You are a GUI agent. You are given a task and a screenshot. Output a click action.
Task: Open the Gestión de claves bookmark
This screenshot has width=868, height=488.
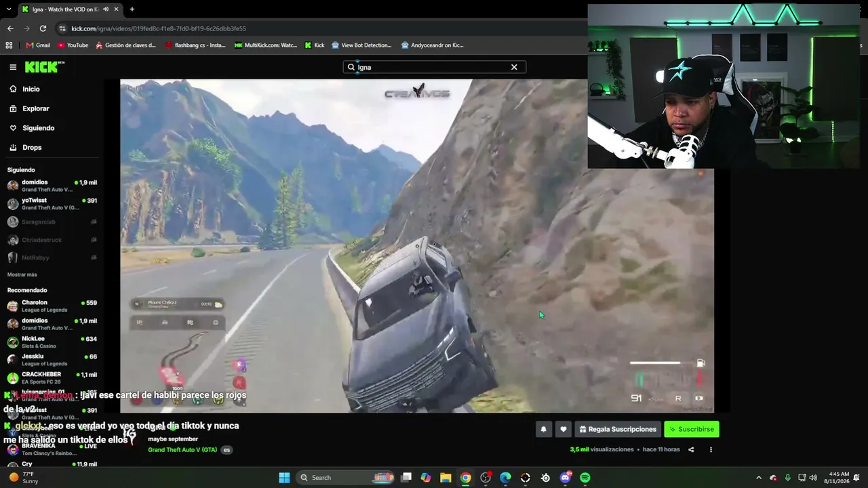pos(126,45)
